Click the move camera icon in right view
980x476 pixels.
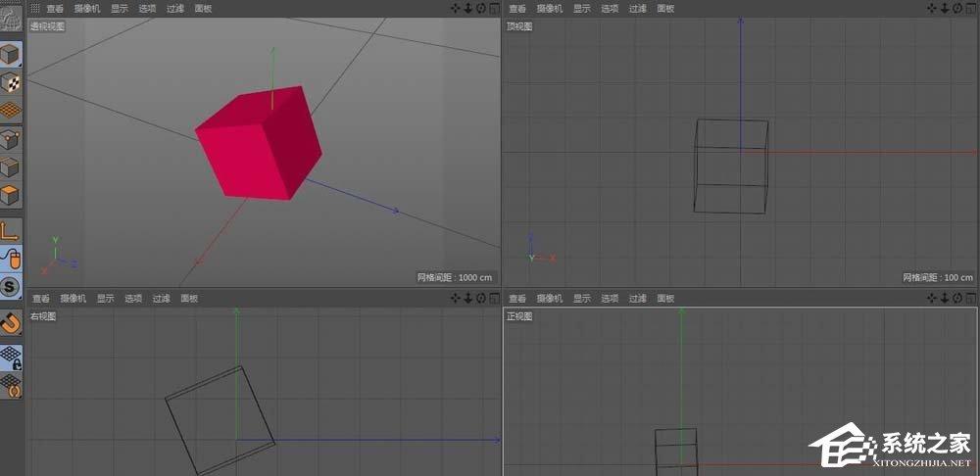click(x=456, y=298)
